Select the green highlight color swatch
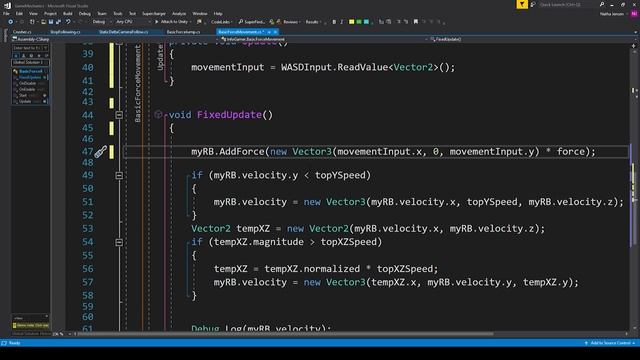640x360 pixels. coord(359,22)
